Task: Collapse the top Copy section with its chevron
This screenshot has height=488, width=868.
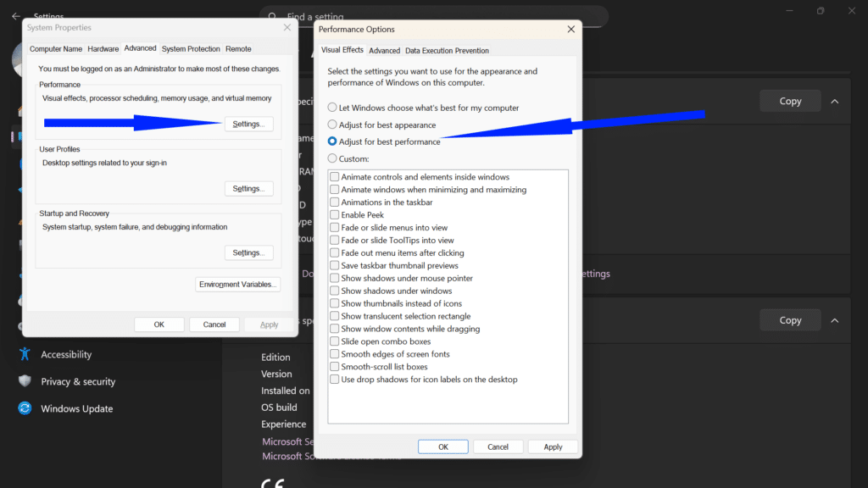Action: point(834,101)
